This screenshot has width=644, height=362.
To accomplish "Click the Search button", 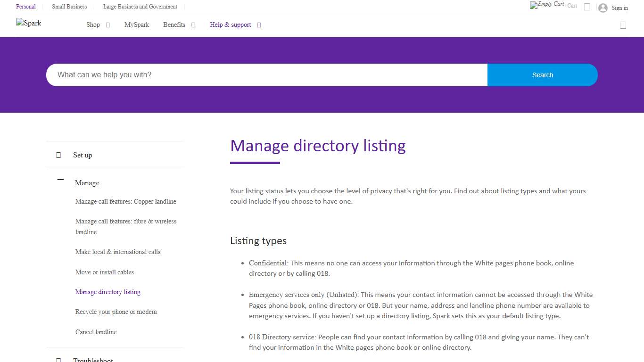I will tap(542, 74).
